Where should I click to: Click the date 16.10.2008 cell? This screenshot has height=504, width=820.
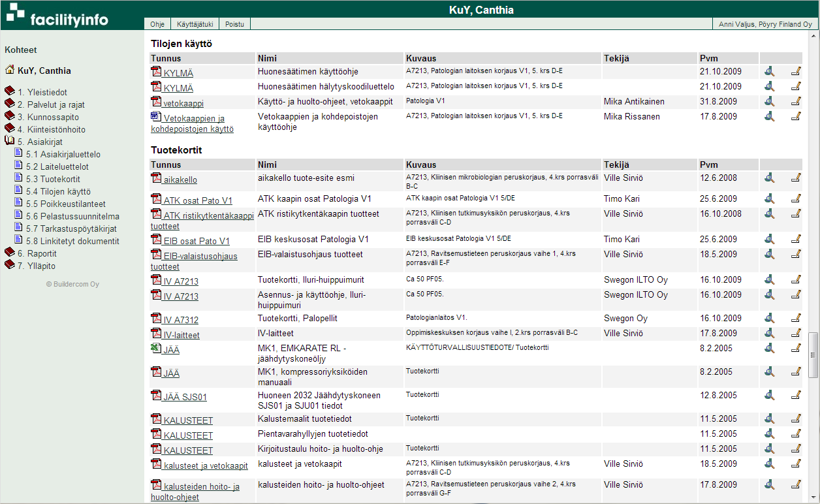pos(721,213)
